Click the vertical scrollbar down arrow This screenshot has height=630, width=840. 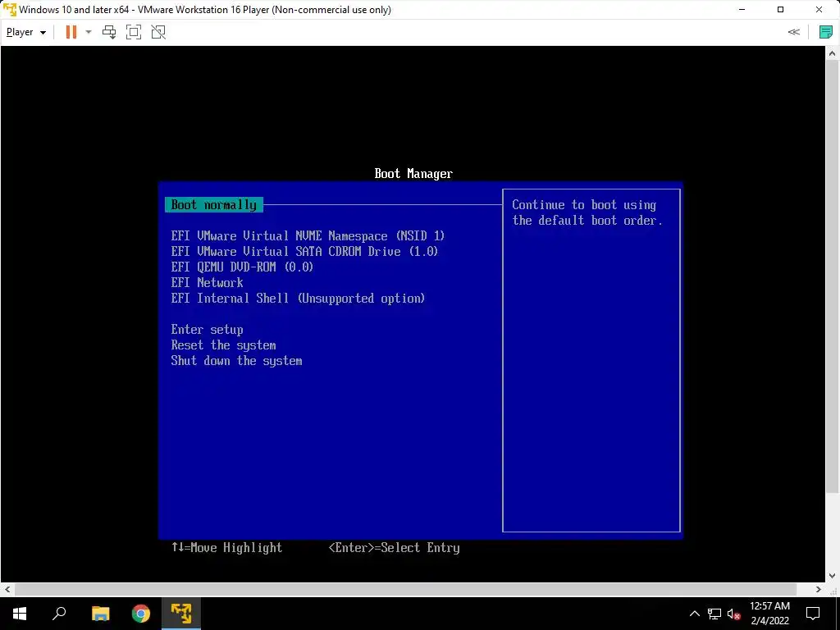pyautogui.click(x=832, y=576)
